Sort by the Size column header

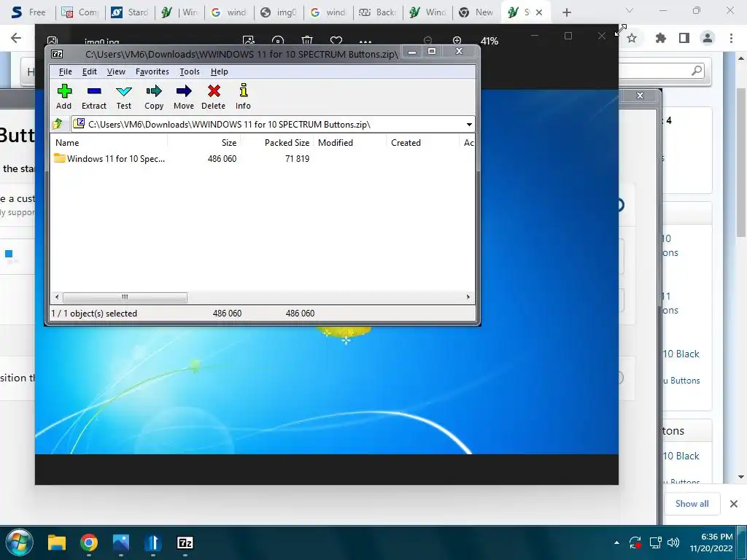(x=204, y=142)
